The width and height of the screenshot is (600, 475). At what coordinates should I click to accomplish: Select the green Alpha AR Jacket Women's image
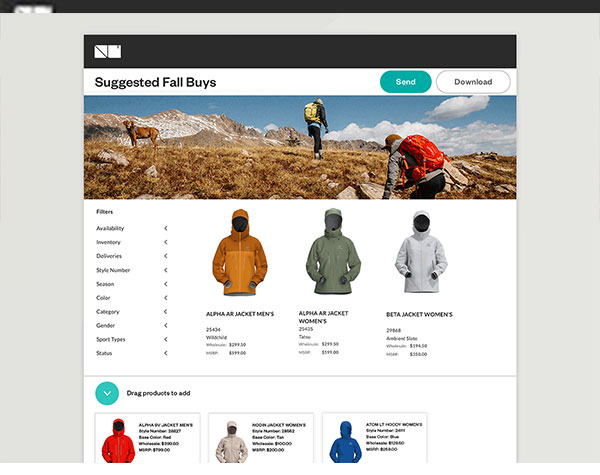coord(333,251)
